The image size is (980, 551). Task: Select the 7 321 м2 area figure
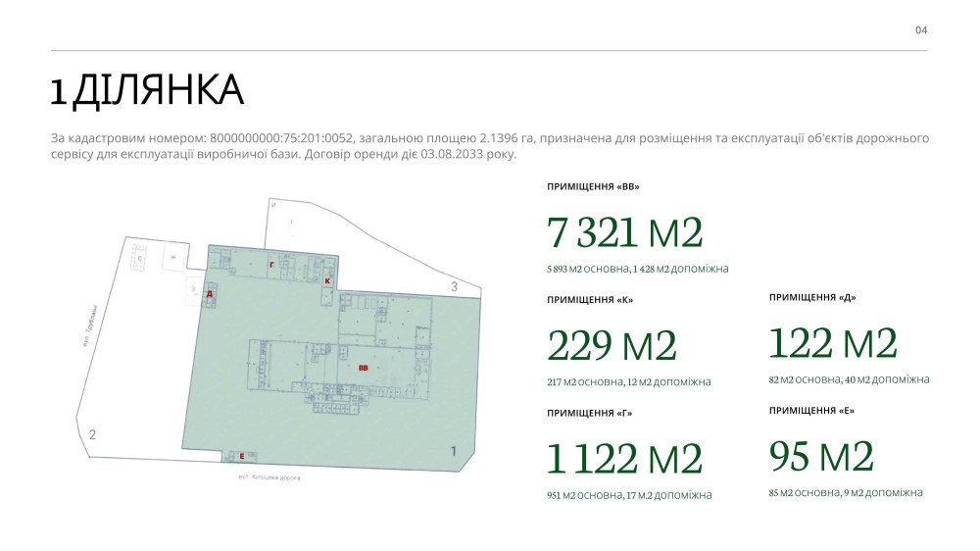coord(625,232)
